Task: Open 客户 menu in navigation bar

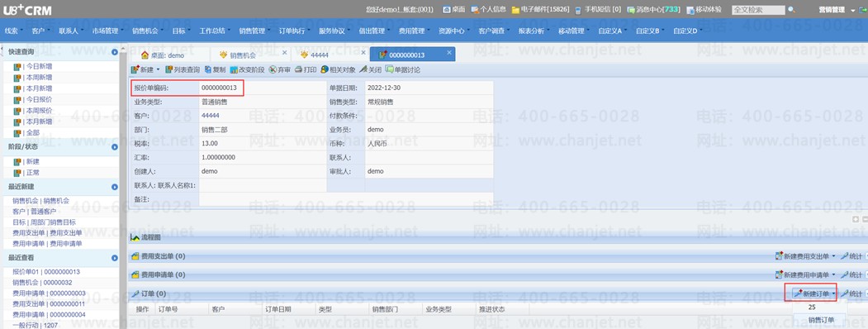Action: (40, 31)
